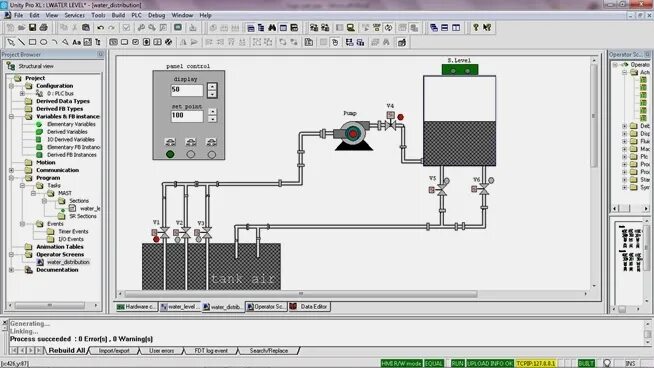Increase the display value with up arrow
The height and width of the screenshot is (368, 654).
point(212,87)
